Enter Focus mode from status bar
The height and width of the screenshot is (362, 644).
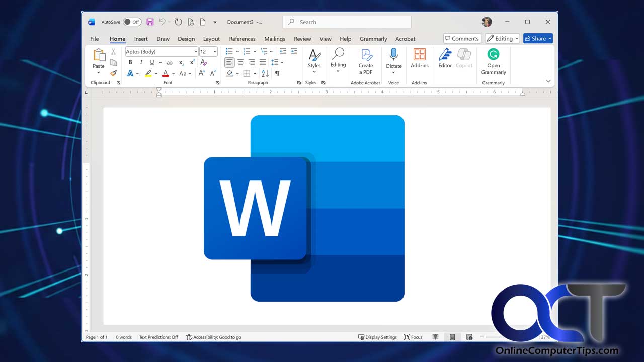pos(413,337)
